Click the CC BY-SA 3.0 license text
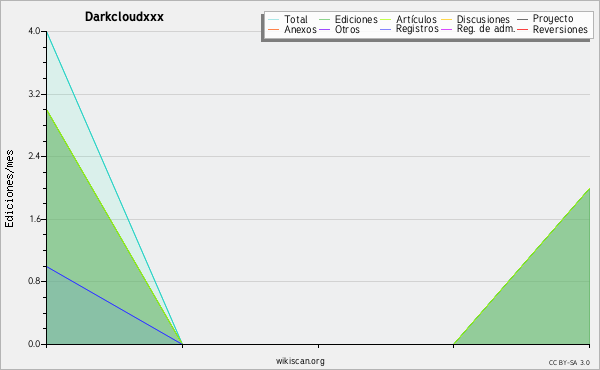 (569, 363)
